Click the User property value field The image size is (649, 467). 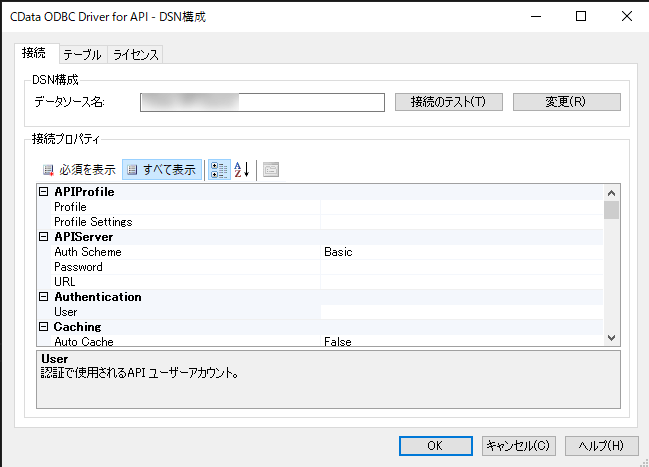point(462,312)
